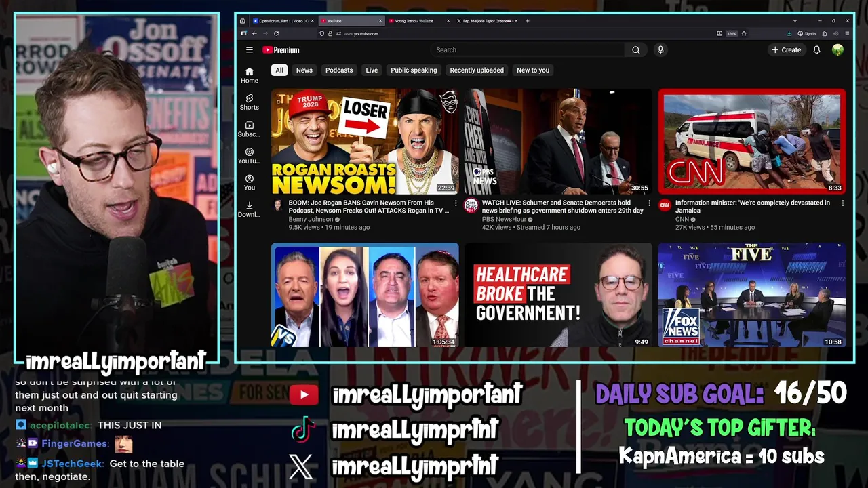Image resolution: width=868 pixels, height=488 pixels.
Task: Open title 'WATCH LIVE: Schumer and Senate Democrats'
Action: coord(562,207)
